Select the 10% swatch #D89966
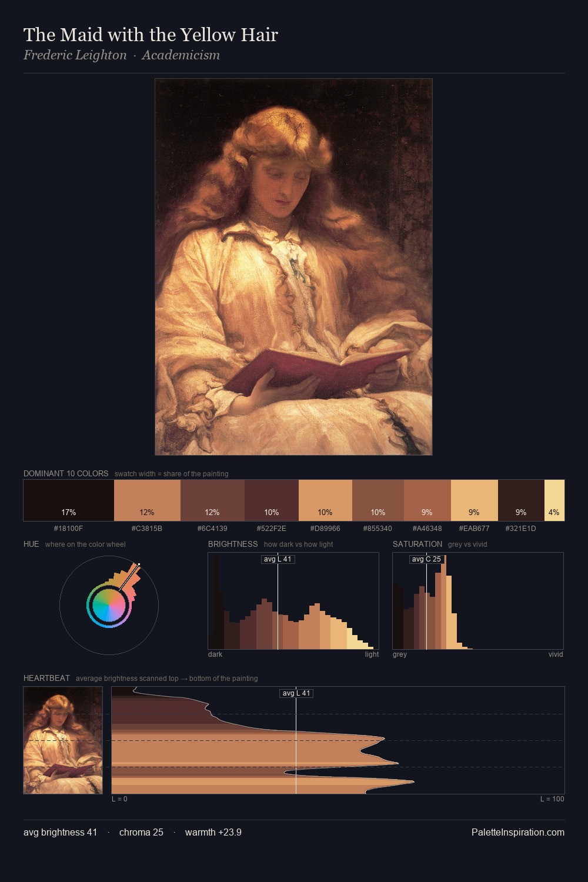Screen dimensions: 588x882 [x=325, y=500]
